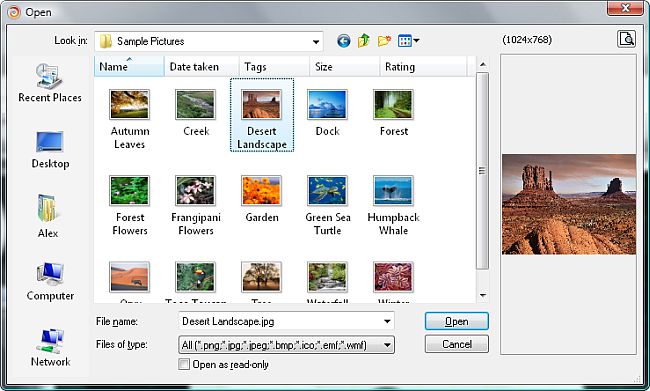Go back using the blue arrow icon
650x391 pixels.
pos(343,41)
